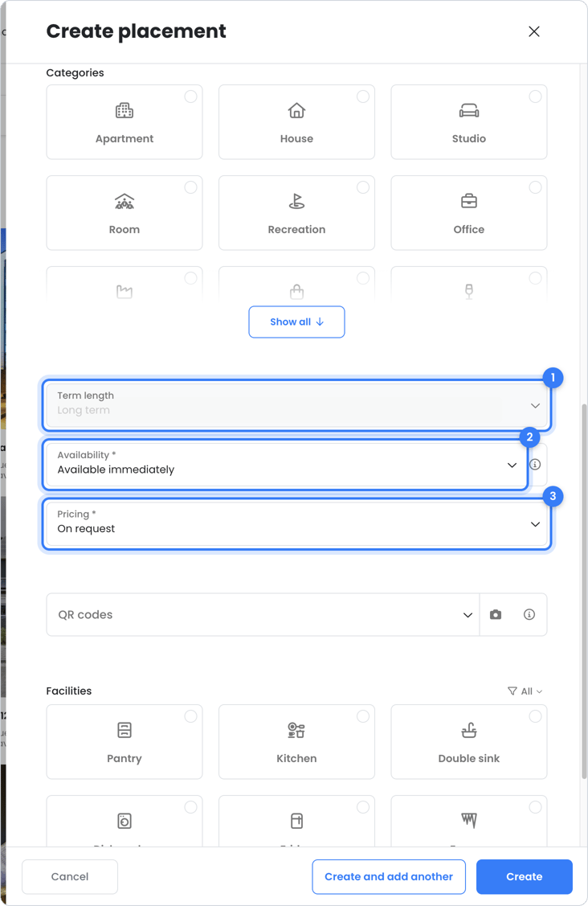Expand the QR codes dropdown

tap(263, 615)
